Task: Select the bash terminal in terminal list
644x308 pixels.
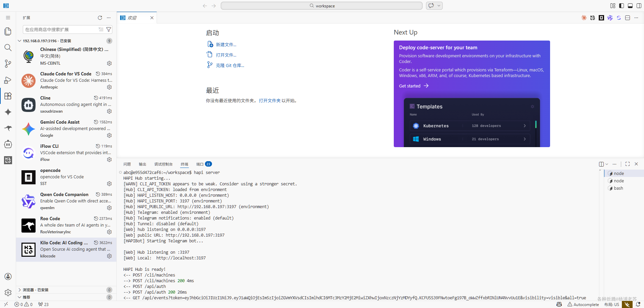Action: (x=624, y=188)
